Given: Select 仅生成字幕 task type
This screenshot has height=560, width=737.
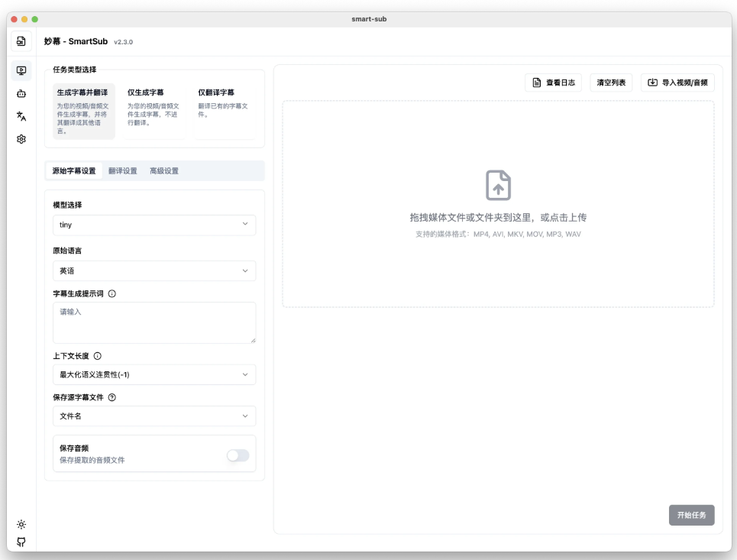Looking at the screenshot, I should click(154, 112).
